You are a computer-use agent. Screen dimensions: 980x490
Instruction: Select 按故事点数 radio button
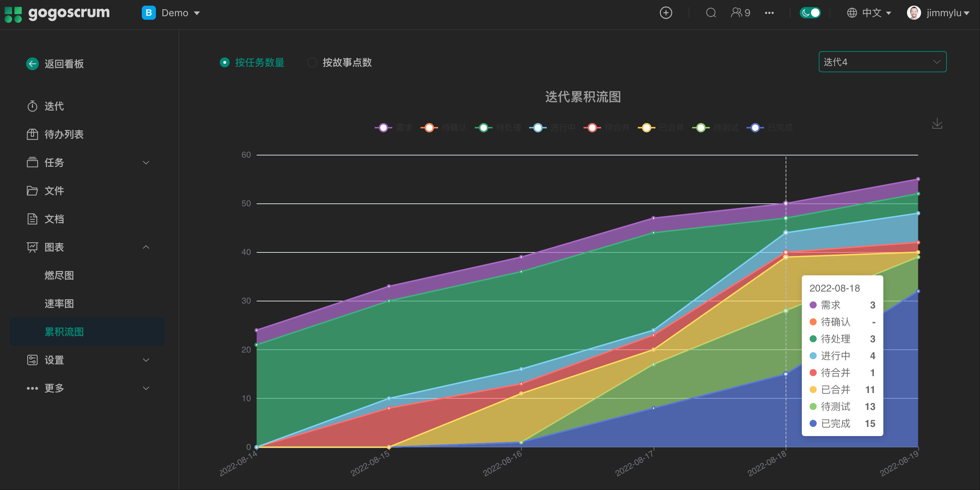click(312, 62)
